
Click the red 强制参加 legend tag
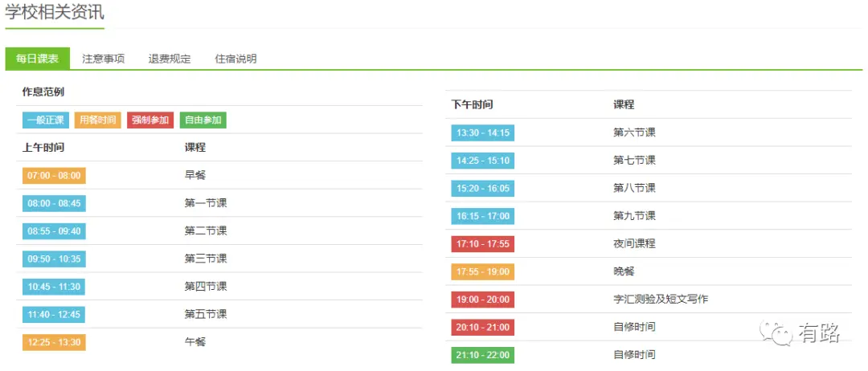pos(150,120)
